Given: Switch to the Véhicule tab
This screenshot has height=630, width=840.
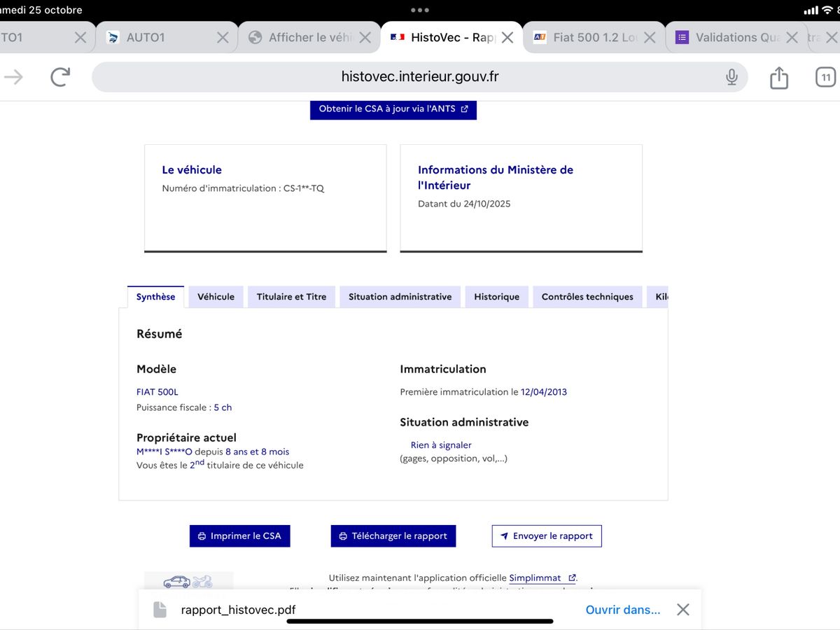Looking at the screenshot, I should pyautogui.click(x=216, y=297).
